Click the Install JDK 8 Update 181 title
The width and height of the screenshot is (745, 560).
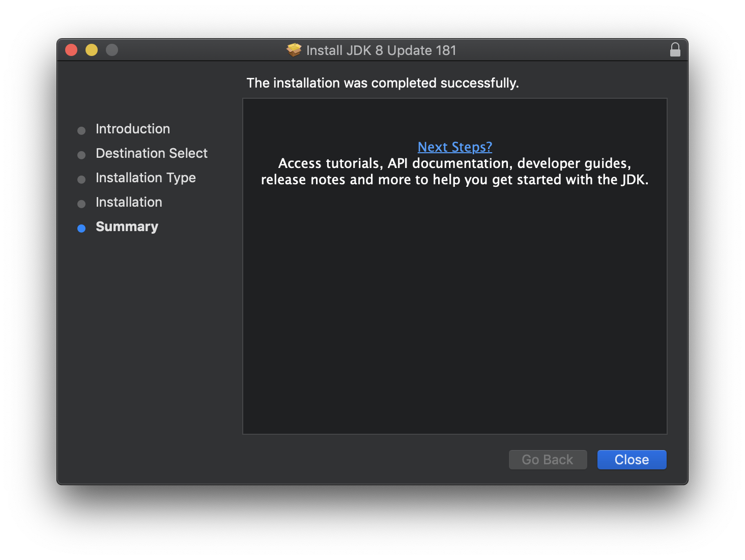tap(381, 50)
